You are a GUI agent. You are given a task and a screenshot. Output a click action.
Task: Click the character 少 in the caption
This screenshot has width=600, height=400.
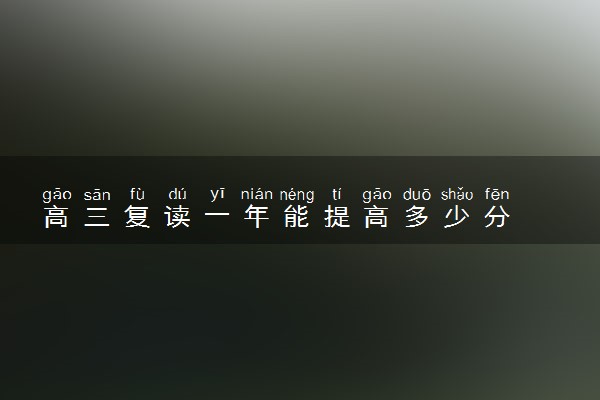457,217
